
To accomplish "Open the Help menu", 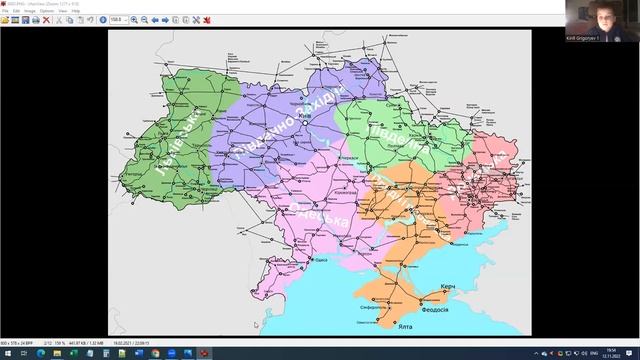I will coord(76,11).
